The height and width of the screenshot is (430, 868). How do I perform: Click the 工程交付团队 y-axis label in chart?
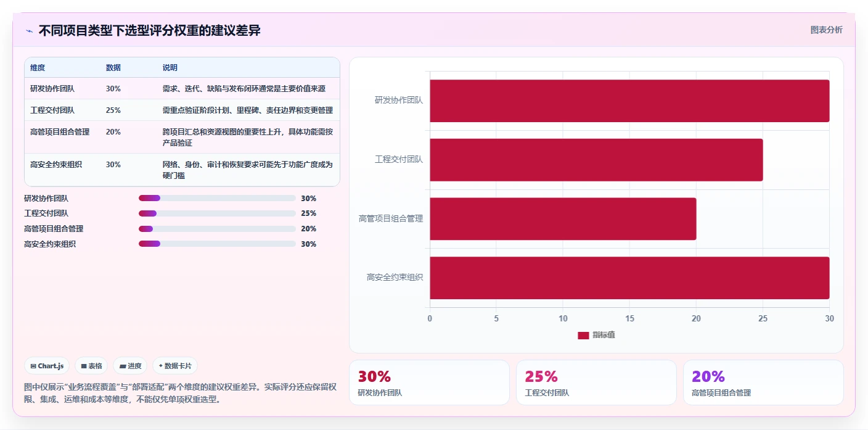tap(399, 159)
